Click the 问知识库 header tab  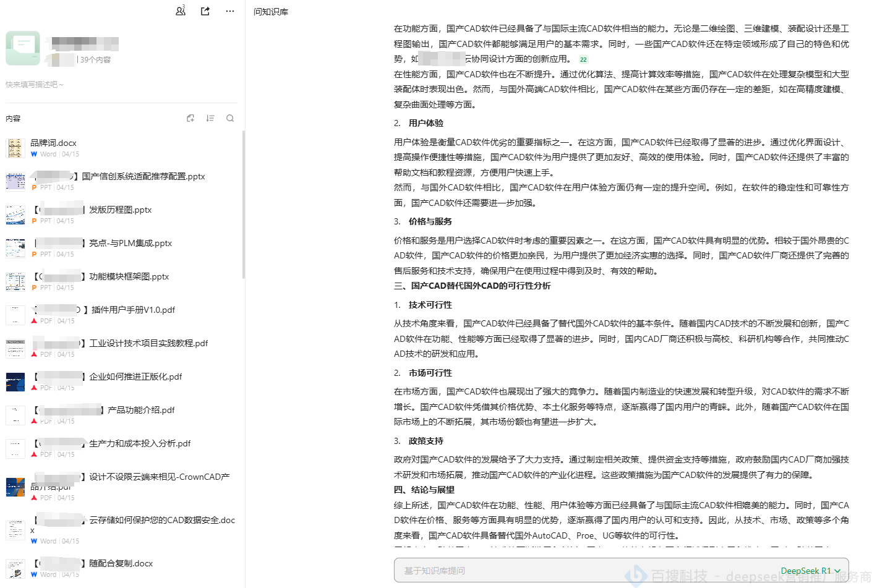click(x=271, y=12)
